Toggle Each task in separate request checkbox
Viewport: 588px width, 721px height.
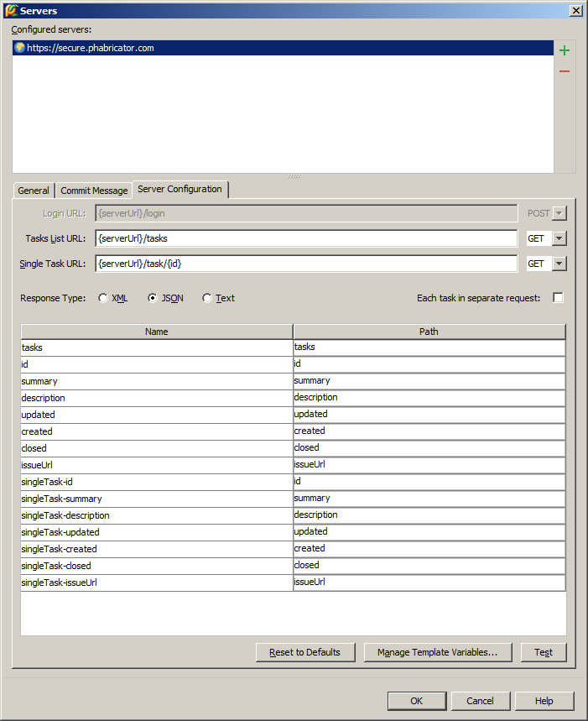coord(558,297)
